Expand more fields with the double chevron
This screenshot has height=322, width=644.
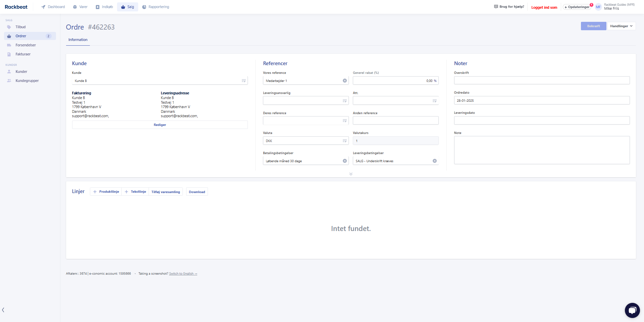point(351,174)
